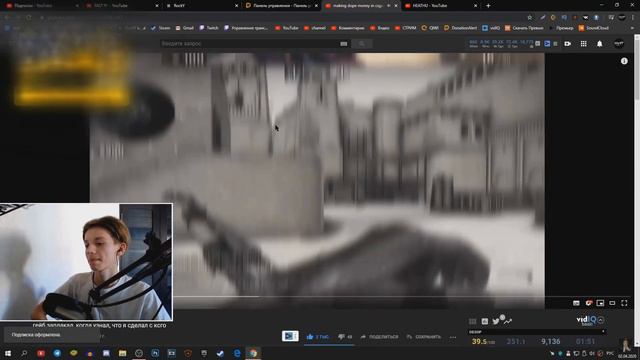Collapse the vidIQ panel with chevron
The width and height of the screenshot is (640, 360).
pyautogui.click(x=601, y=320)
